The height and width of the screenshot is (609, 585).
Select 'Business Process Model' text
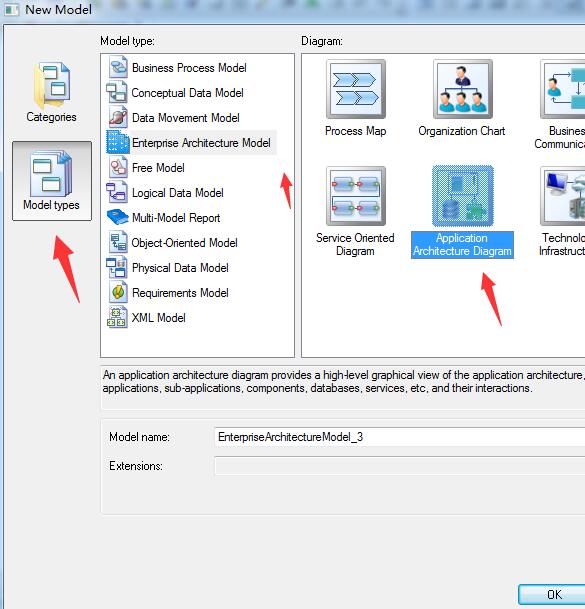189,68
